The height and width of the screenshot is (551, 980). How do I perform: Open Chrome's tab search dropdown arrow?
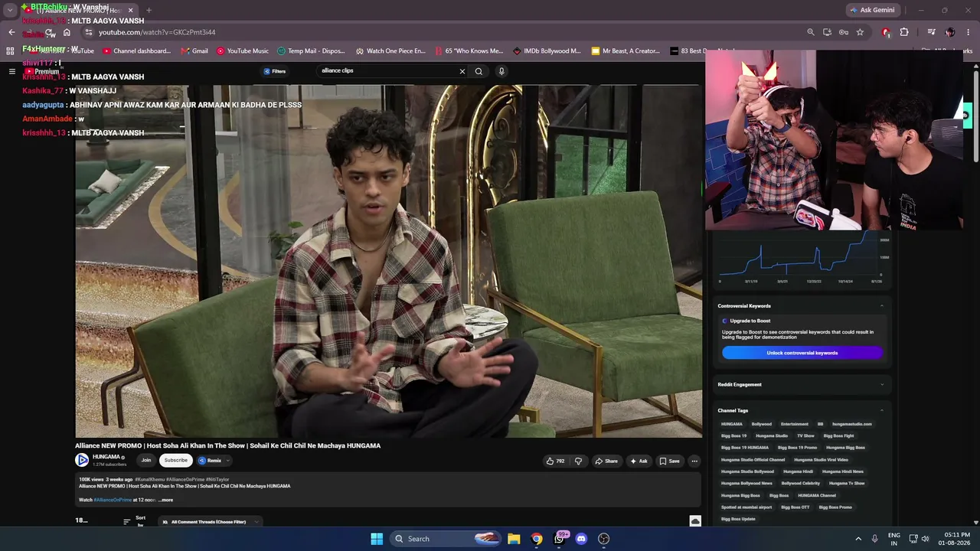tap(10, 10)
